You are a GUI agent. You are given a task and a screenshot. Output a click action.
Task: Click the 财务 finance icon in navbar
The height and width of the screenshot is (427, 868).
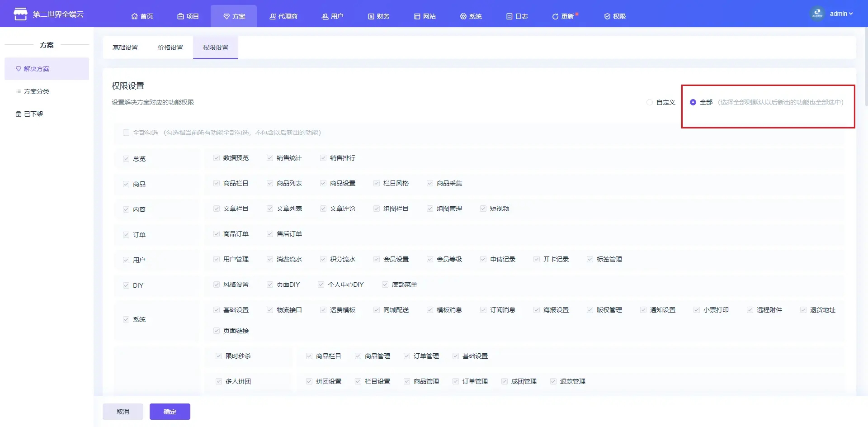point(371,16)
